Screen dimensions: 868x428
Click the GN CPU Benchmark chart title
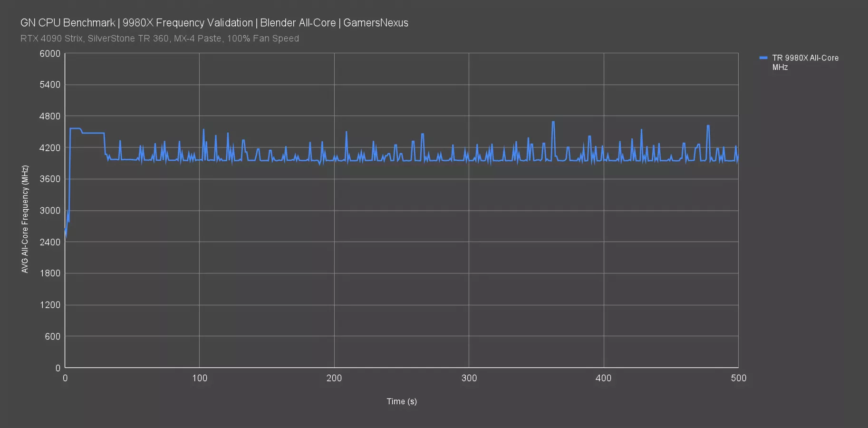coord(214,23)
